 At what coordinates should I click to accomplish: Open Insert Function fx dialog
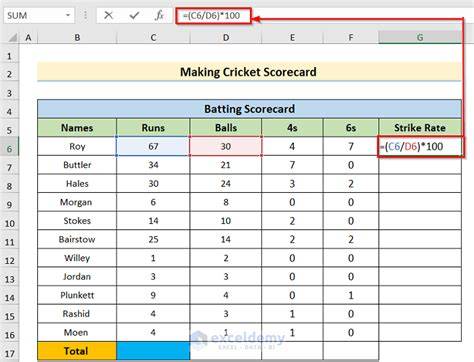pyautogui.click(x=159, y=15)
